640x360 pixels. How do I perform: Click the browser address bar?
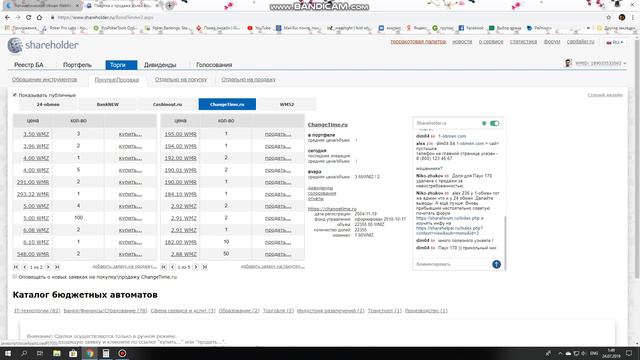click(327, 18)
